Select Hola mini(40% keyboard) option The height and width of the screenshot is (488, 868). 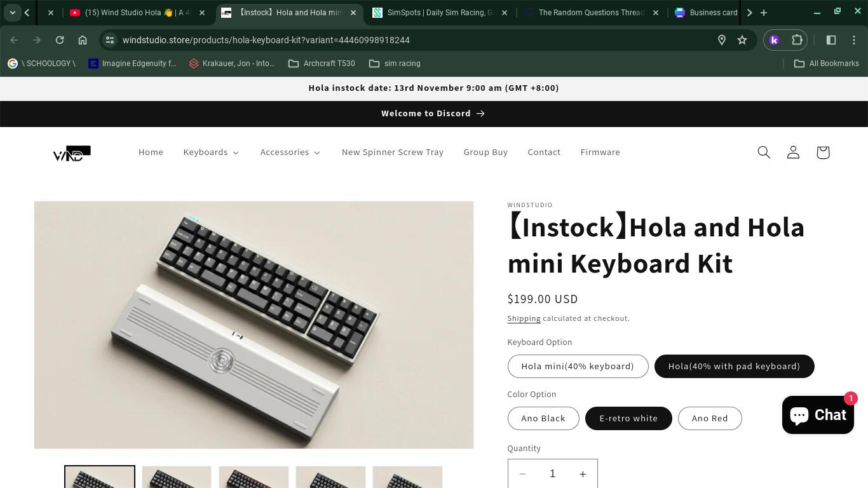[x=578, y=366]
